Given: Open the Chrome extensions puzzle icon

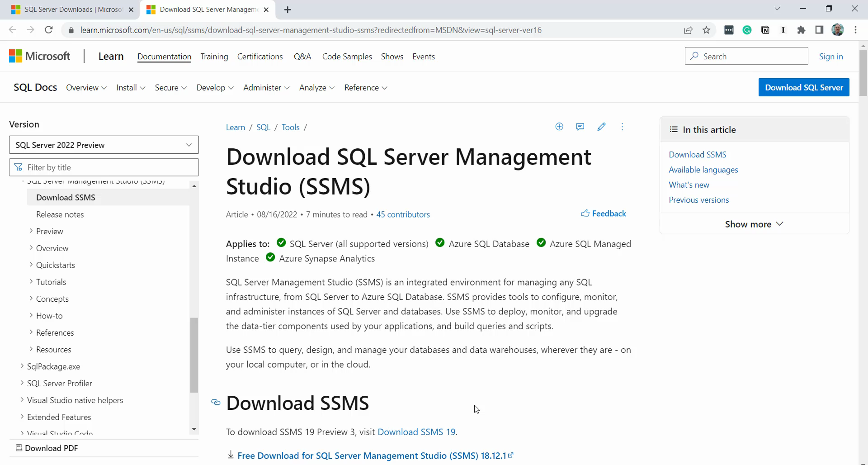Looking at the screenshot, I should click(801, 30).
